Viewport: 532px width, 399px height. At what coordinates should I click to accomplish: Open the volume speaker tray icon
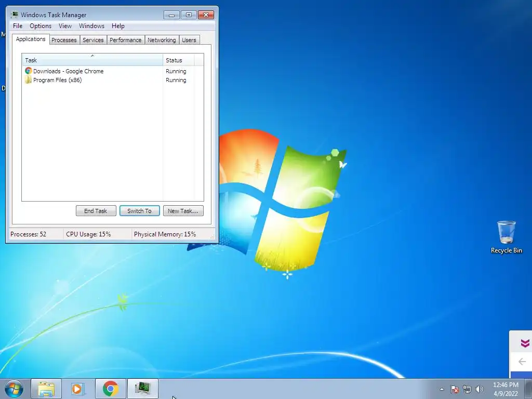[x=480, y=389]
